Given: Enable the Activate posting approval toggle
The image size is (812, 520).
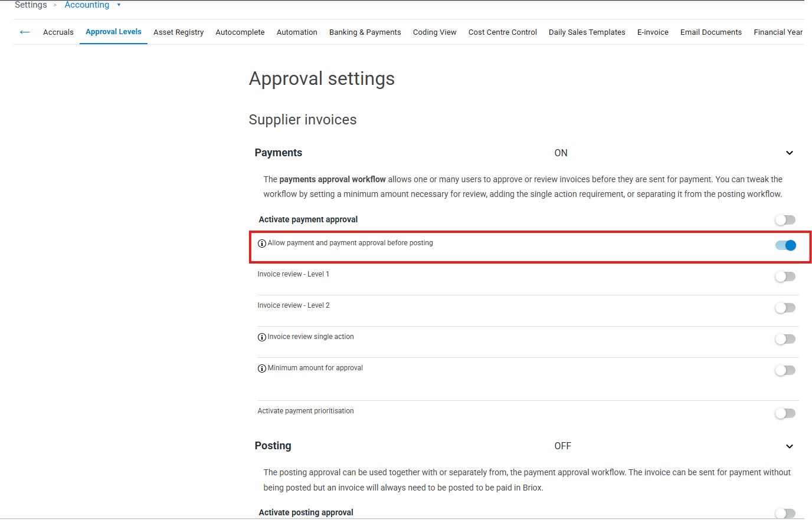Looking at the screenshot, I should click(x=785, y=513).
